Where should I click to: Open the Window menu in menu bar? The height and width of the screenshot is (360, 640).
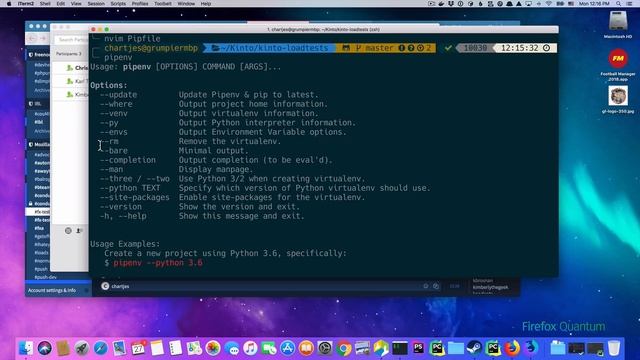click(x=186, y=4)
